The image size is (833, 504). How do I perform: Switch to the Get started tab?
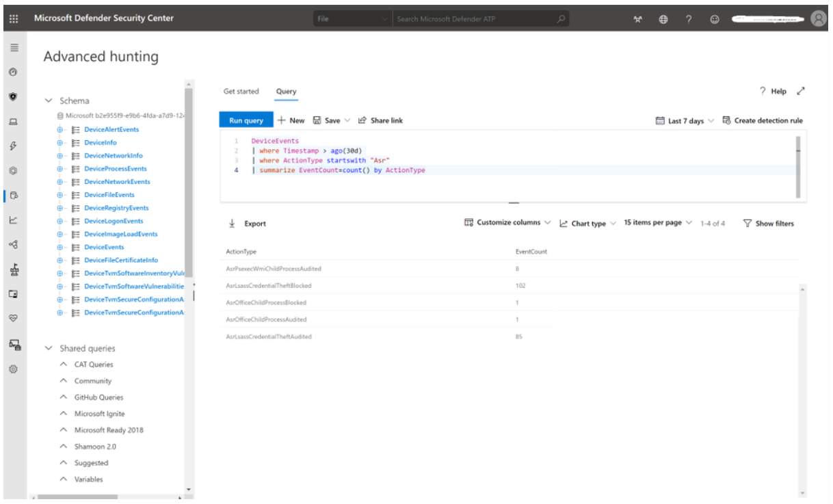point(241,92)
